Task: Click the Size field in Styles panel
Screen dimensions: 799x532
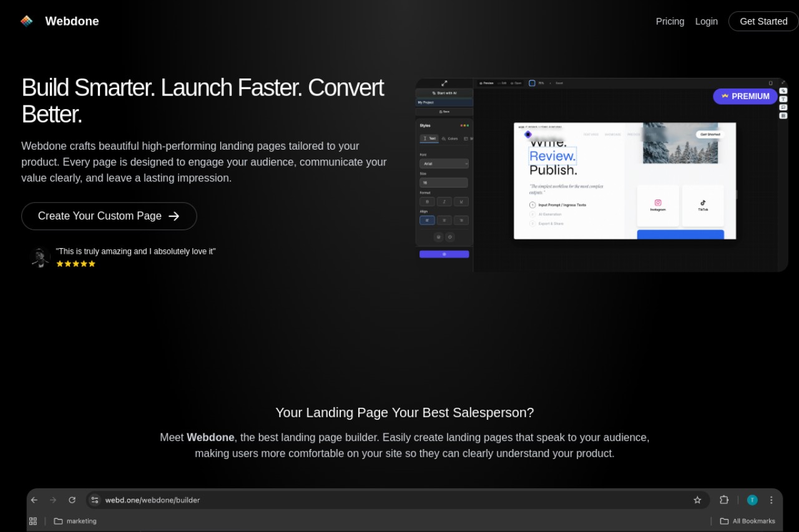Action: (444, 183)
